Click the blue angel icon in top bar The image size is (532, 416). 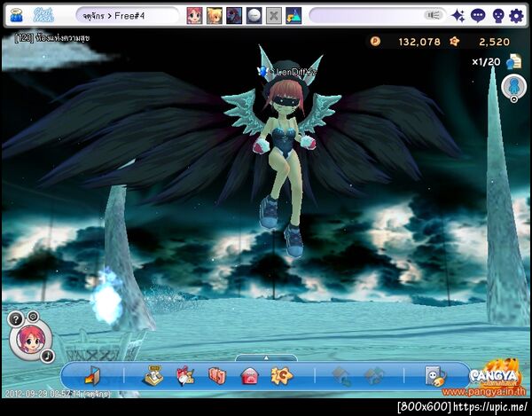click(x=16, y=15)
